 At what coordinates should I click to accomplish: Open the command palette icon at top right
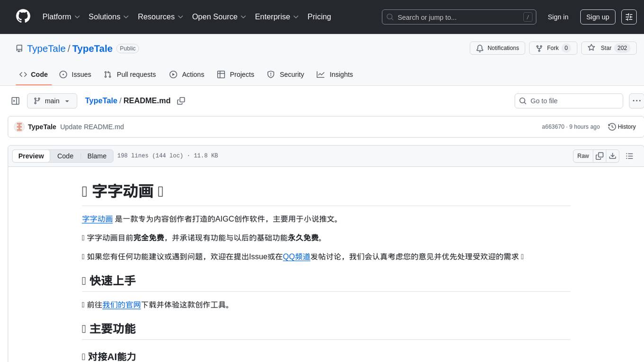point(629,17)
